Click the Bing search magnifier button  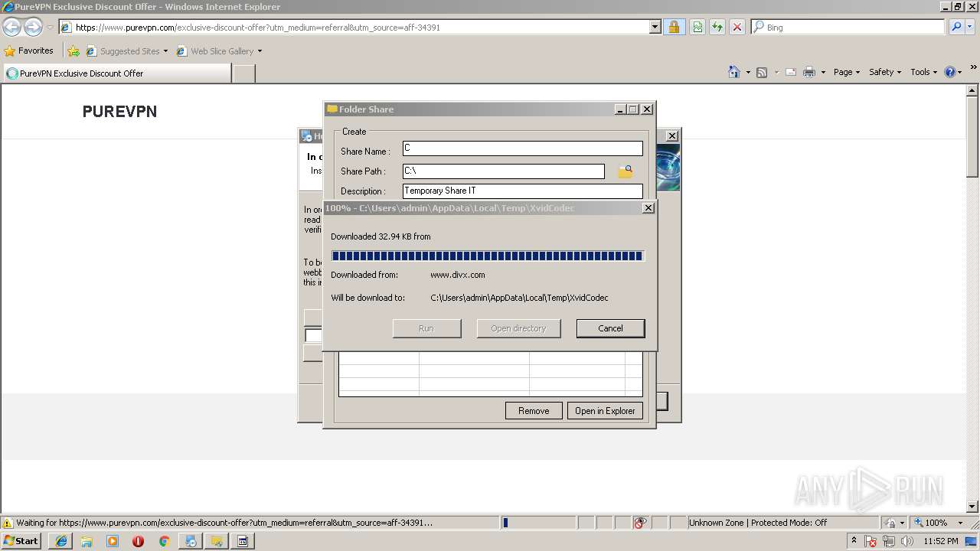[x=956, y=27]
